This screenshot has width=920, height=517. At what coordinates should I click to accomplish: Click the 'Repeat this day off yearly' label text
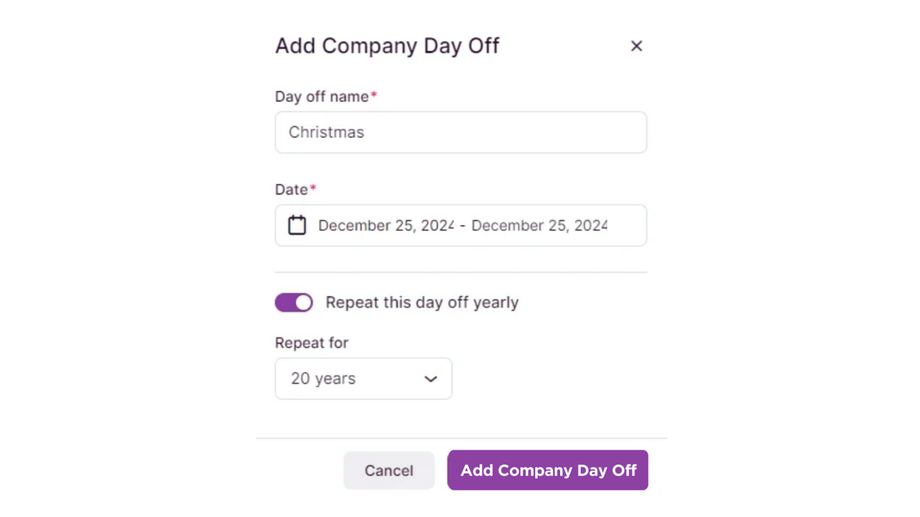tap(422, 302)
